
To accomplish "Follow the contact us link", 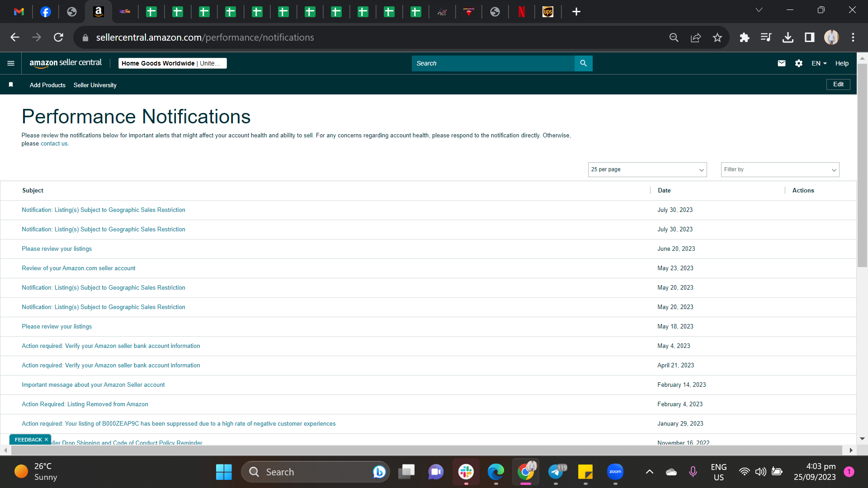I will [54, 144].
